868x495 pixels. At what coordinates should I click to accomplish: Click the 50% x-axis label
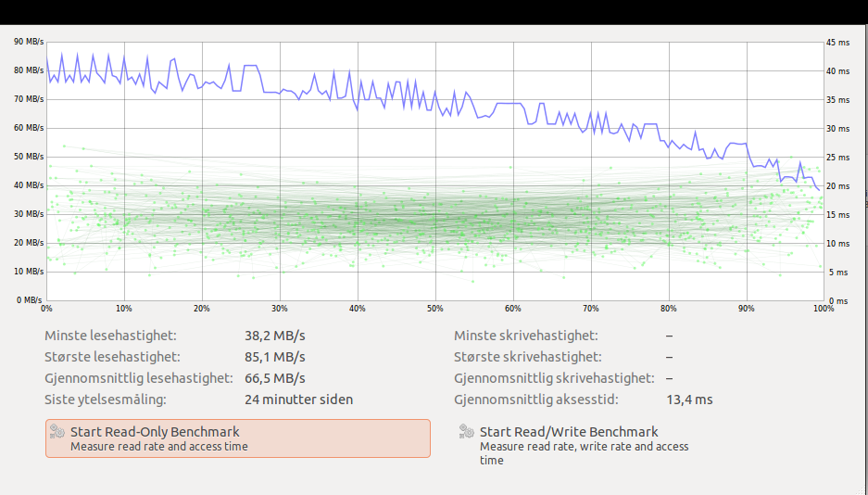tap(435, 309)
